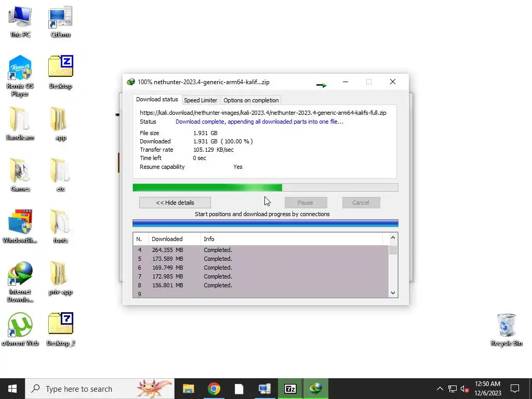The height and width of the screenshot is (399, 532).
Task: Open uTorrent Web shortcut
Action: (20, 329)
